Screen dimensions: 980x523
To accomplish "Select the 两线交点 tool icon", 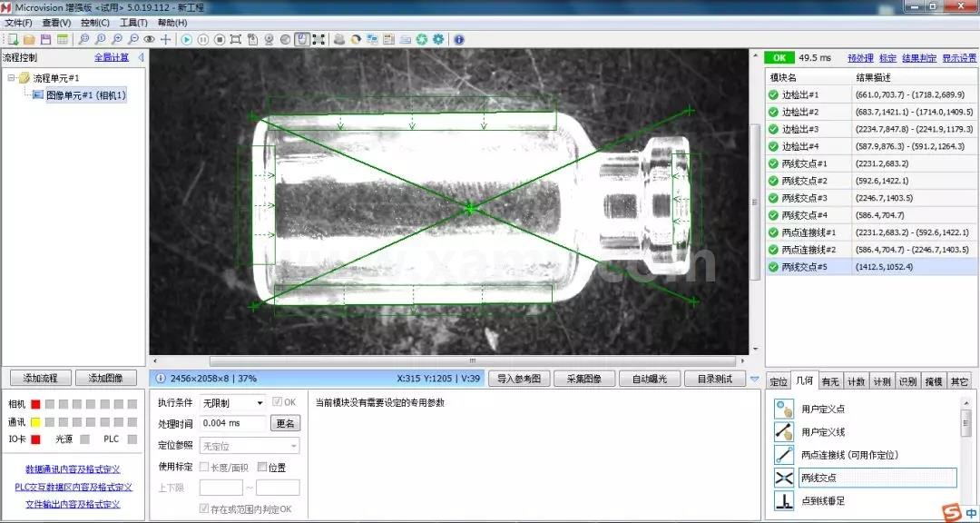I will 784,478.
